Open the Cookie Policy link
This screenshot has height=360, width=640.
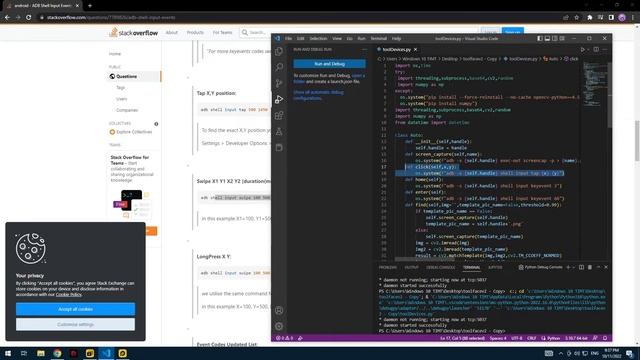[69, 294]
